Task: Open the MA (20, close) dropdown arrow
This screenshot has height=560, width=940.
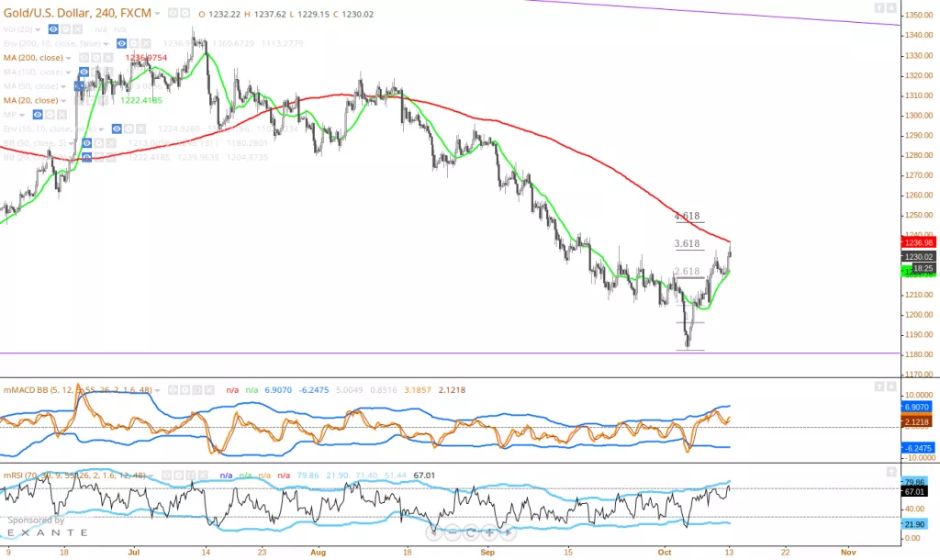Action: point(64,100)
